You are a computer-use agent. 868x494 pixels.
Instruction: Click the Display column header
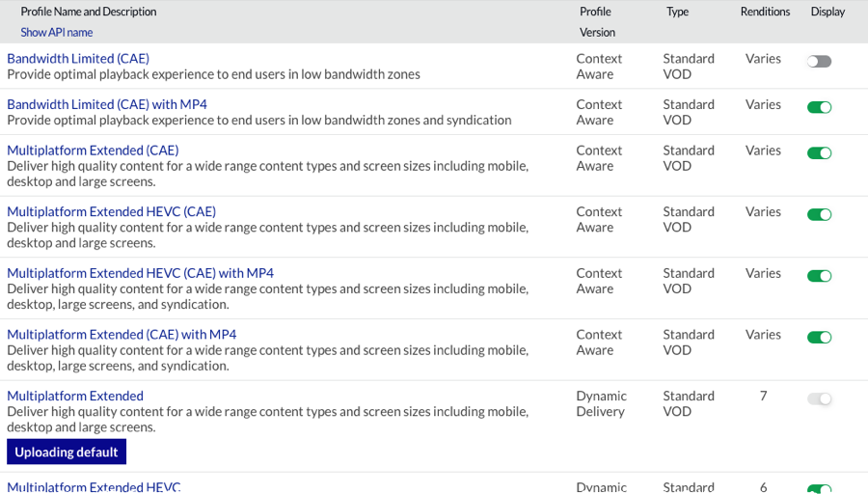coord(827,12)
